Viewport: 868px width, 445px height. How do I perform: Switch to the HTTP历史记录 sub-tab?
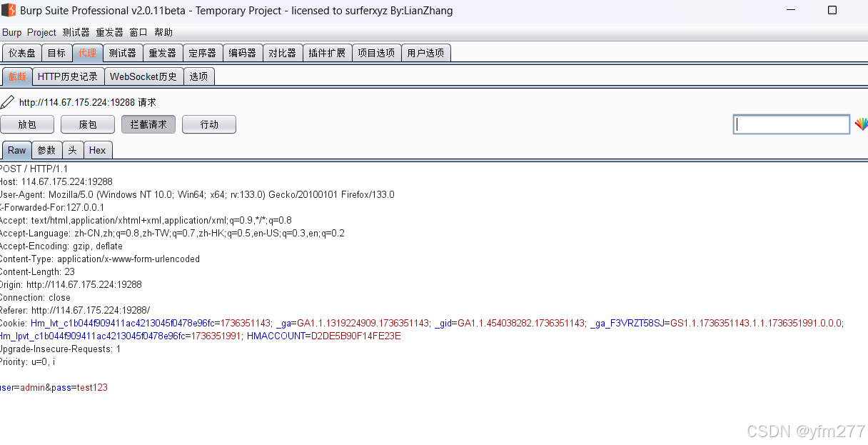tap(68, 76)
